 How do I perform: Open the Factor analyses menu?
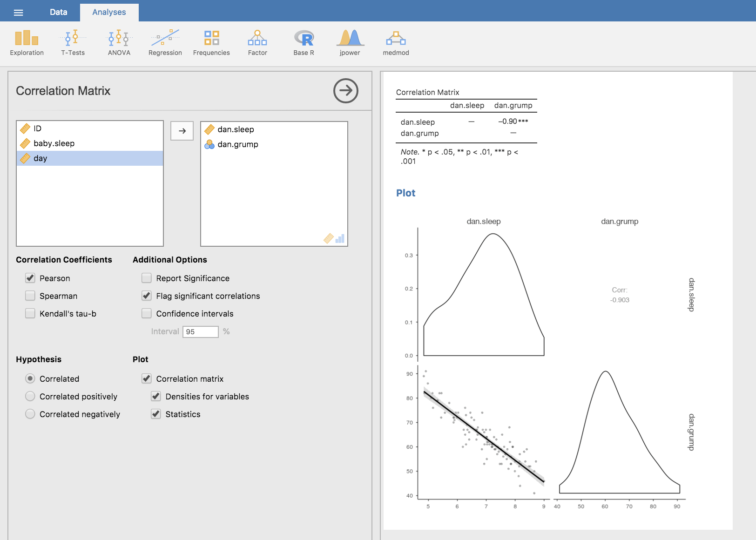pyautogui.click(x=257, y=43)
